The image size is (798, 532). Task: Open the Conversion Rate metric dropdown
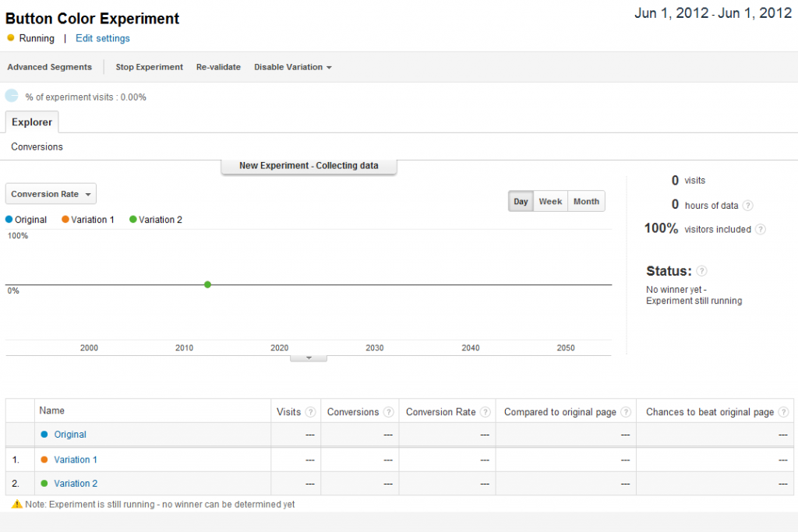[x=51, y=194]
